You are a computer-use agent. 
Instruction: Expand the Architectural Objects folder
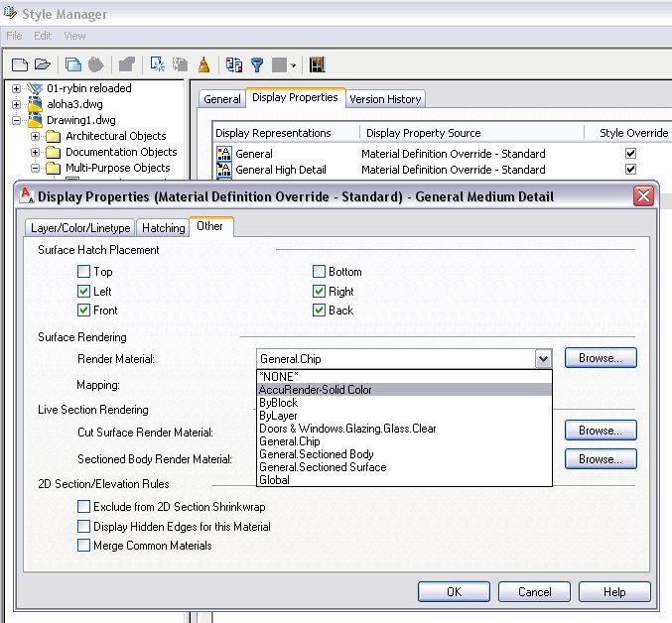coord(36,136)
